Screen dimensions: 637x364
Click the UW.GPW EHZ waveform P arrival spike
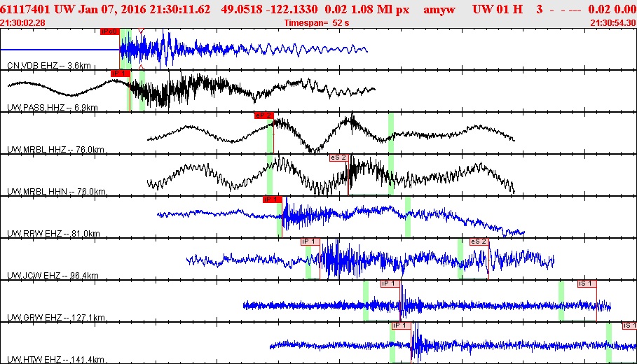(402, 302)
